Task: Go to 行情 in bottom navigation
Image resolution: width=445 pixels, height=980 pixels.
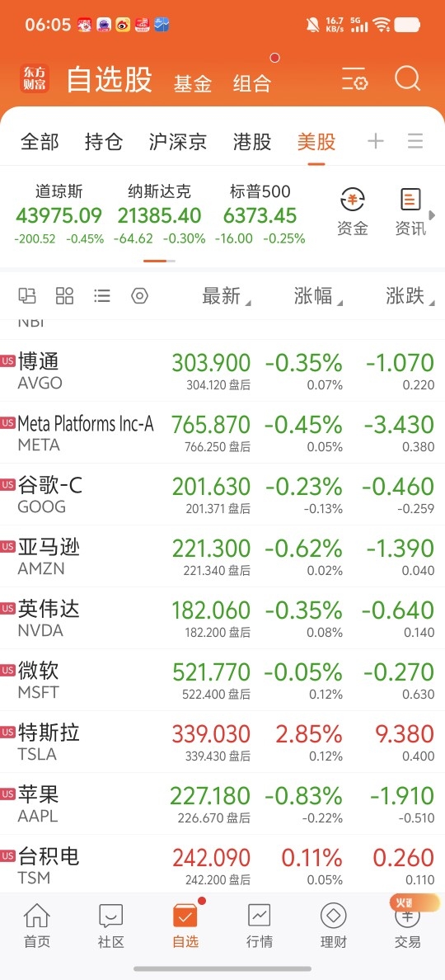Action: 259,926
